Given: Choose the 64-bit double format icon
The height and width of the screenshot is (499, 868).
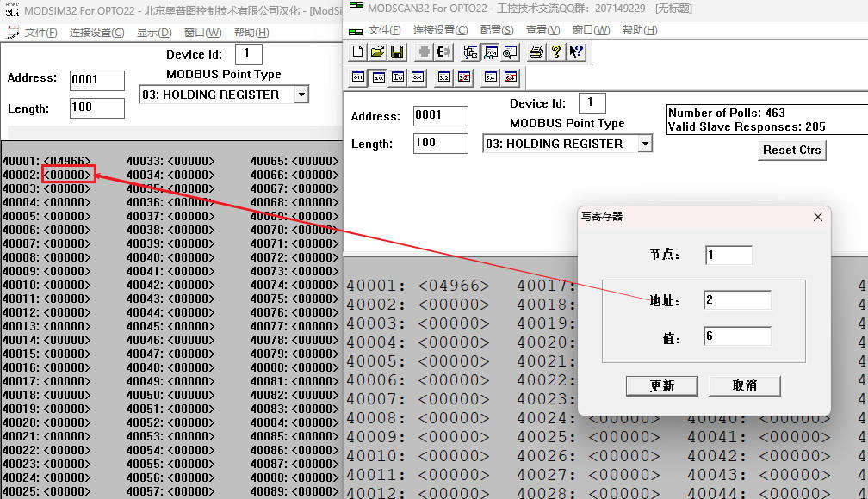Looking at the screenshot, I should [491, 77].
